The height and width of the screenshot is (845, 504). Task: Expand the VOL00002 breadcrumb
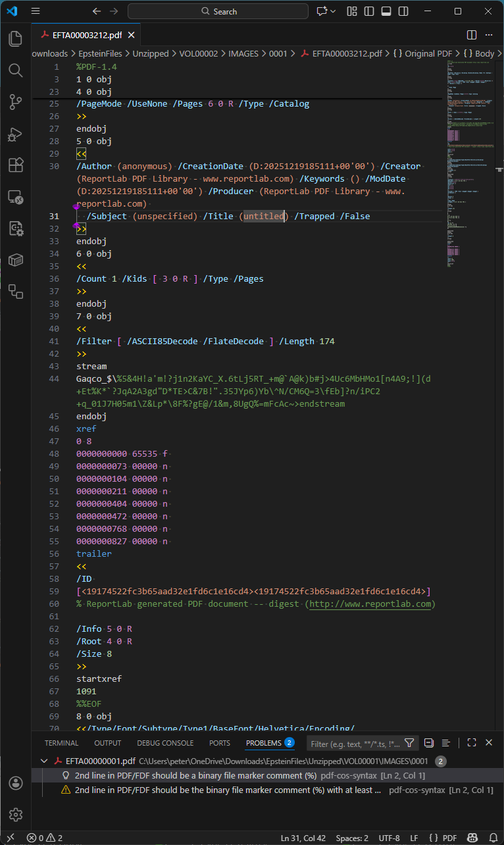[197, 53]
